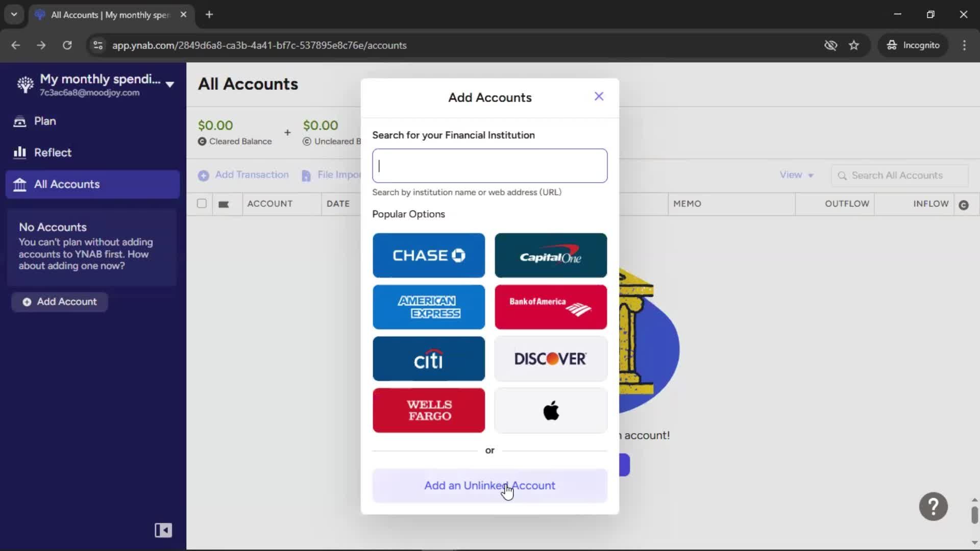The height and width of the screenshot is (551, 980).
Task: Click the page vertical scrollbar
Action: (974, 515)
